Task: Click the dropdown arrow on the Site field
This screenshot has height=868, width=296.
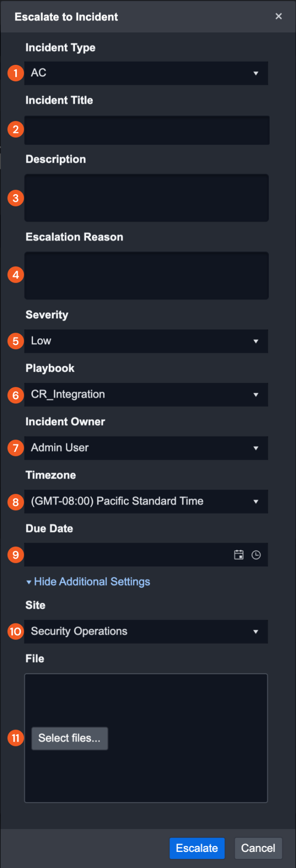Action: tap(256, 631)
